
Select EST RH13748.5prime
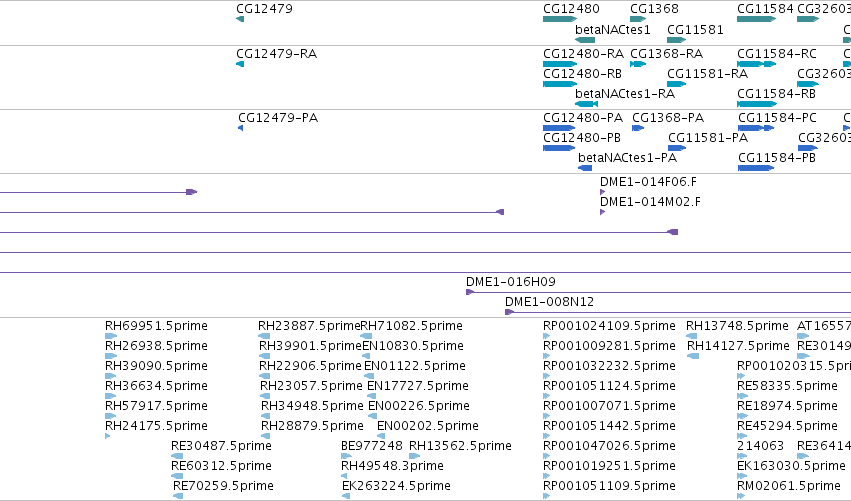(737, 326)
